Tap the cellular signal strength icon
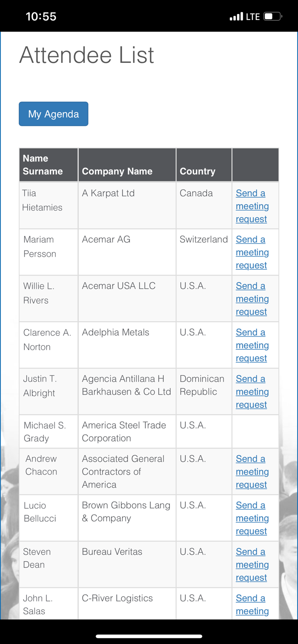 pyautogui.click(x=236, y=17)
